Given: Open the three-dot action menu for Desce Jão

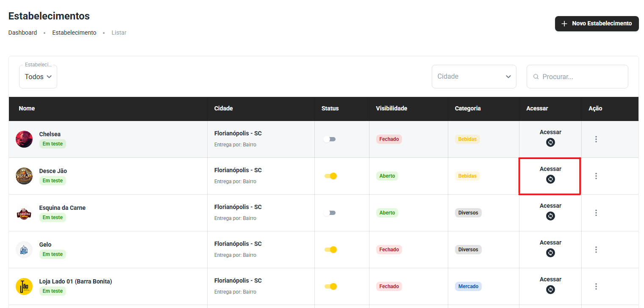Looking at the screenshot, I should point(596,176).
